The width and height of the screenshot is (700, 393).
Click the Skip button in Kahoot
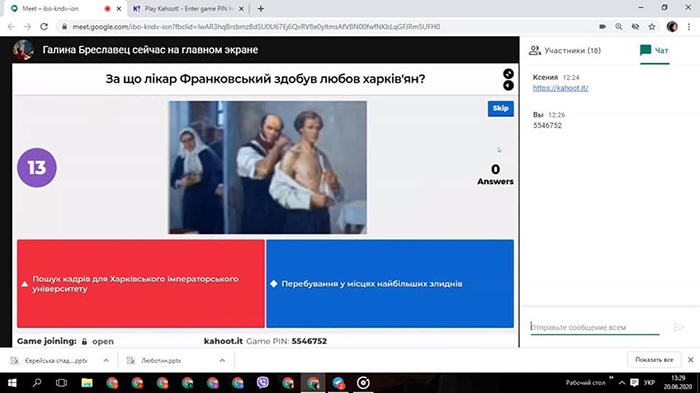pyautogui.click(x=500, y=109)
